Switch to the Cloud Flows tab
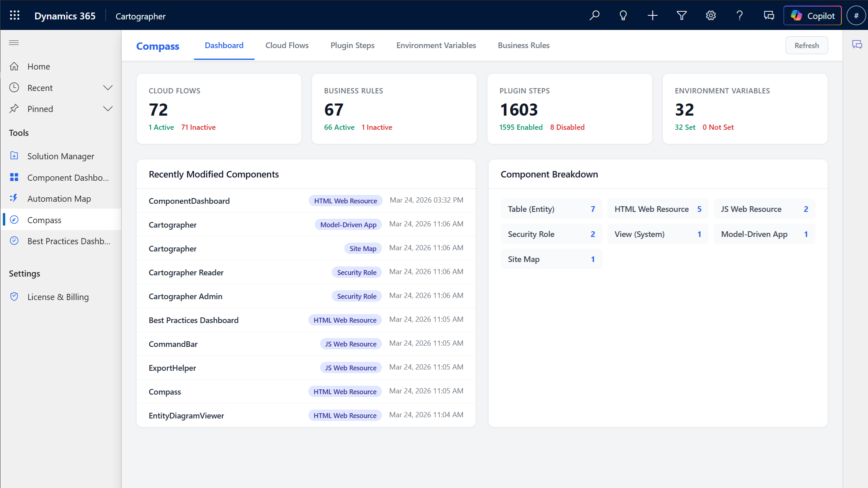 pos(287,45)
